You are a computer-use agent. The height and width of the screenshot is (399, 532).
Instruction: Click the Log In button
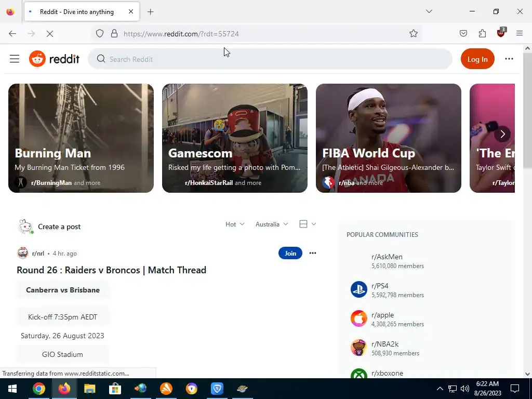point(477,59)
